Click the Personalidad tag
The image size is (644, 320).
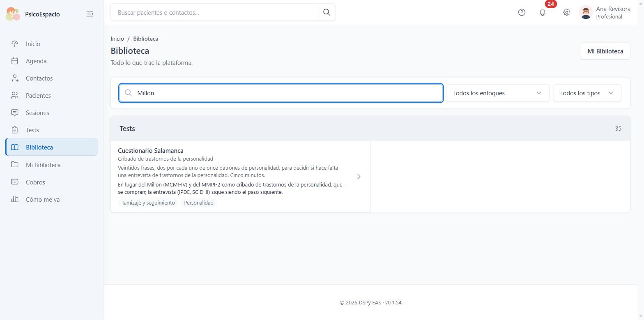pyautogui.click(x=199, y=203)
